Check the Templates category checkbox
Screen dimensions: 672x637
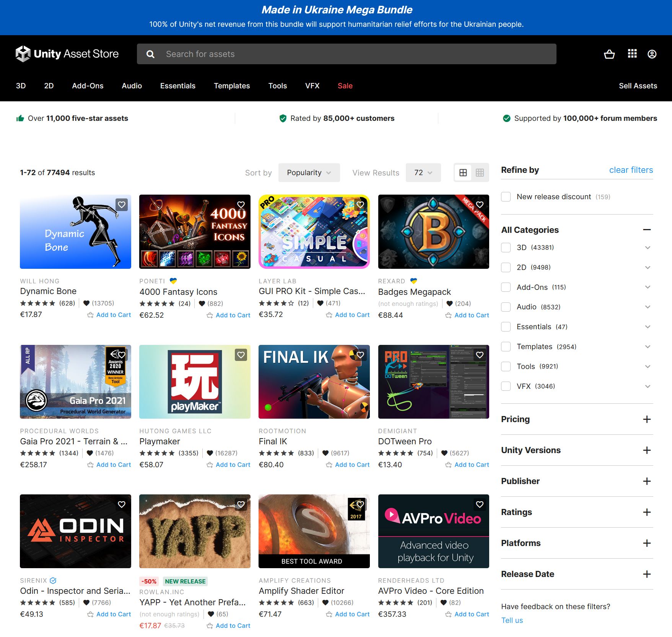(x=506, y=346)
